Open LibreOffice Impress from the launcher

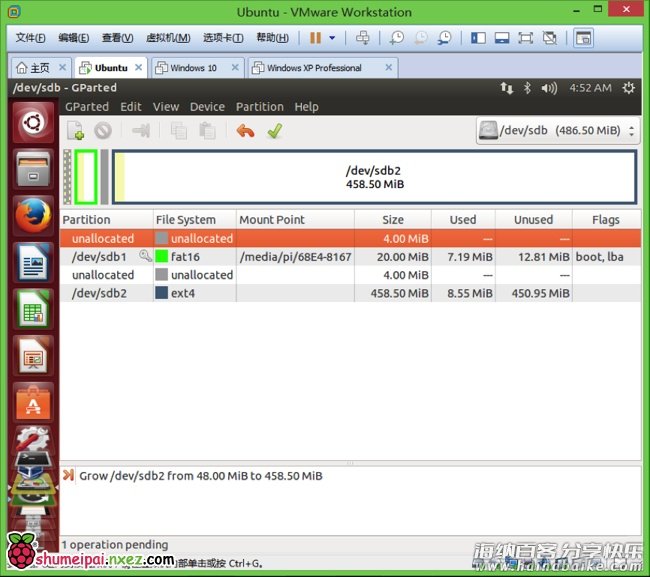(33, 356)
